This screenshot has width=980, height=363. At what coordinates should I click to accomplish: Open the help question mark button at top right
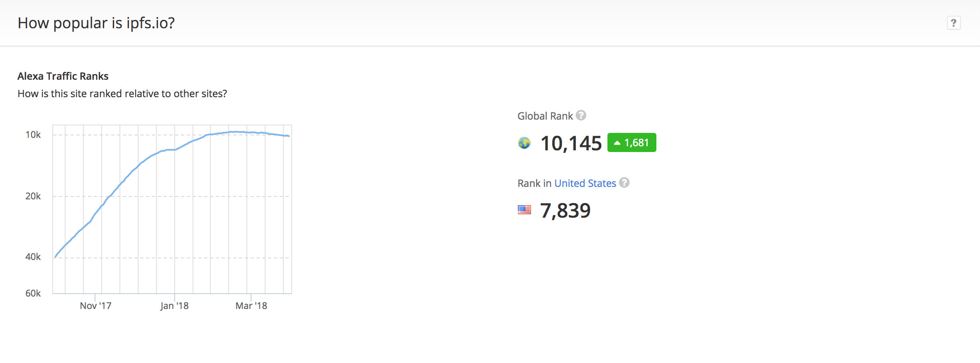[x=953, y=23]
